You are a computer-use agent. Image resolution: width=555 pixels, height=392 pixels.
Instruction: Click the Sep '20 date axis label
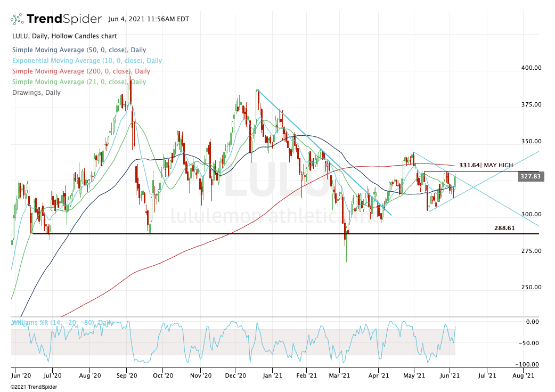(126, 375)
